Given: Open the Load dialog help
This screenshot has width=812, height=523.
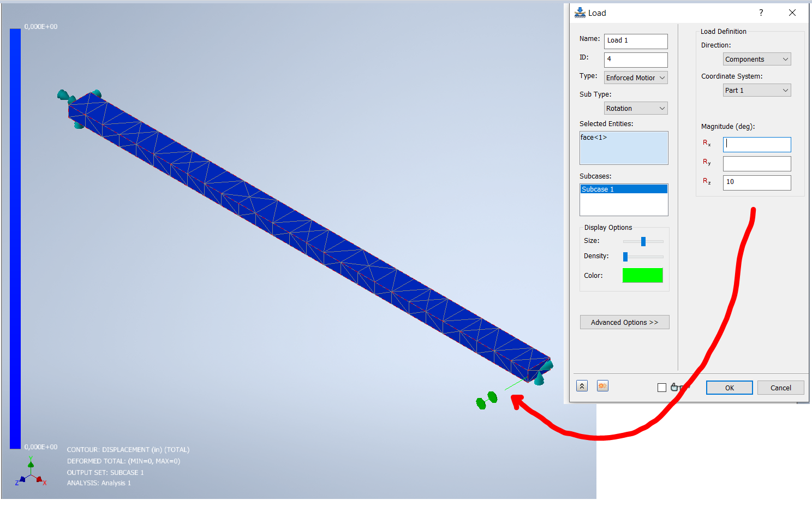Looking at the screenshot, I should 761,12.
